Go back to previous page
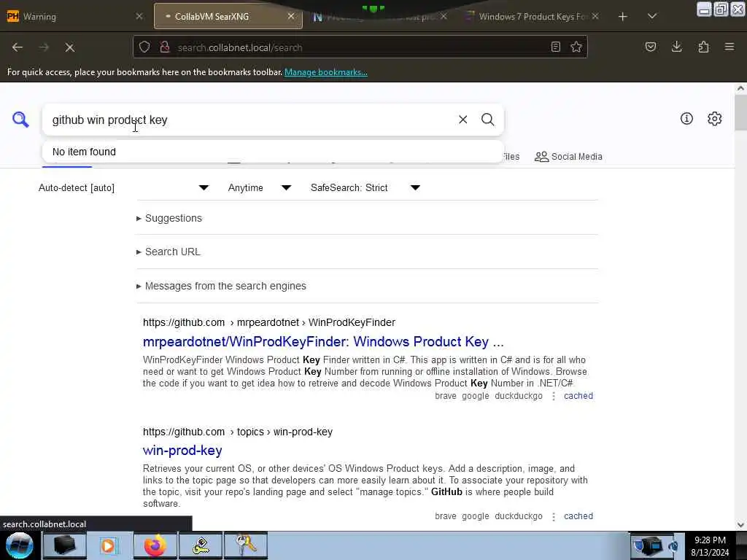The image size is (747, 560). point(18,47)
